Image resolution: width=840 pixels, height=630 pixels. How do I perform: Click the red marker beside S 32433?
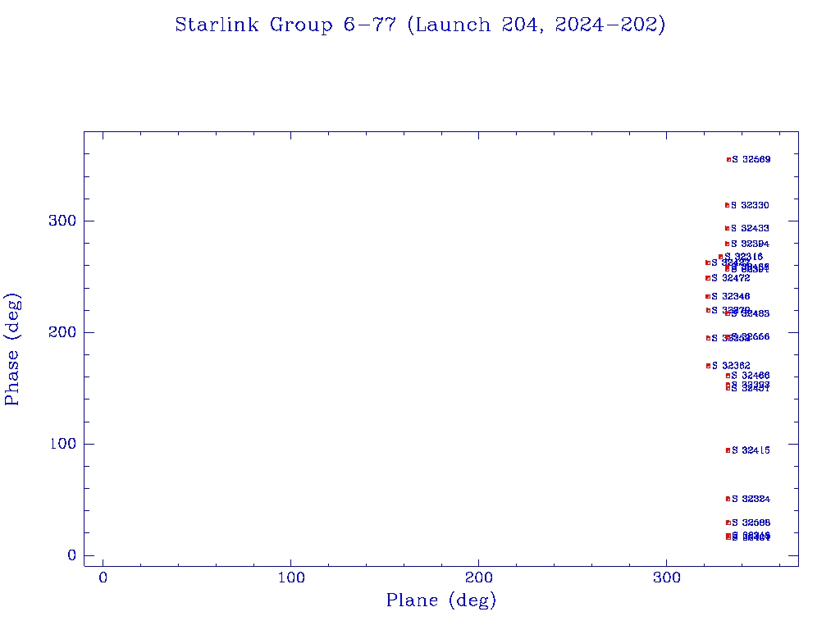click(x=727, y=228)
